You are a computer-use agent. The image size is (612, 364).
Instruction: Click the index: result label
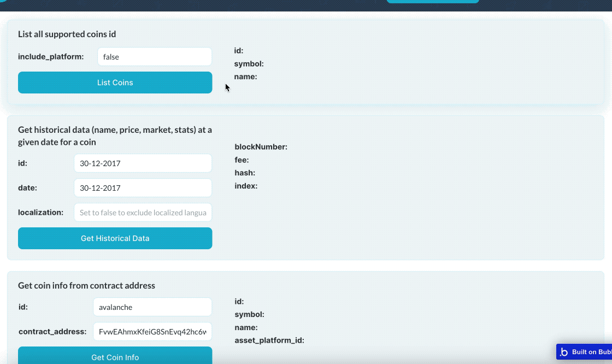coord(246,186)
